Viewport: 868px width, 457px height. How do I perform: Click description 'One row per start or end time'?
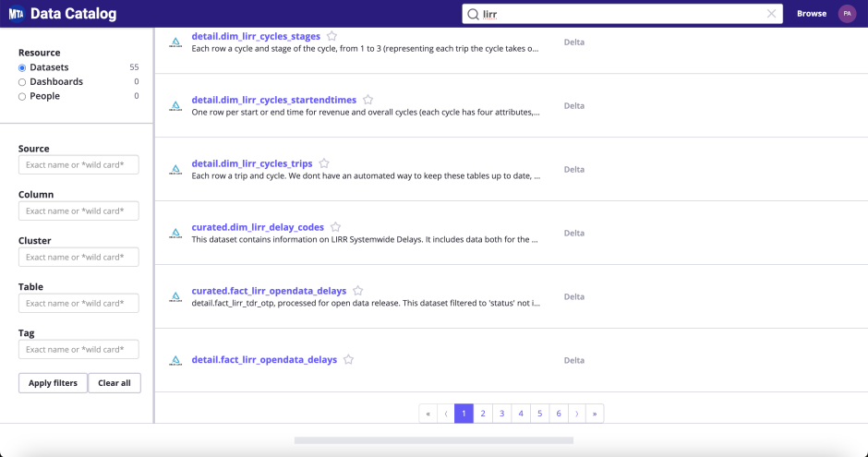[x=366, y=113]
